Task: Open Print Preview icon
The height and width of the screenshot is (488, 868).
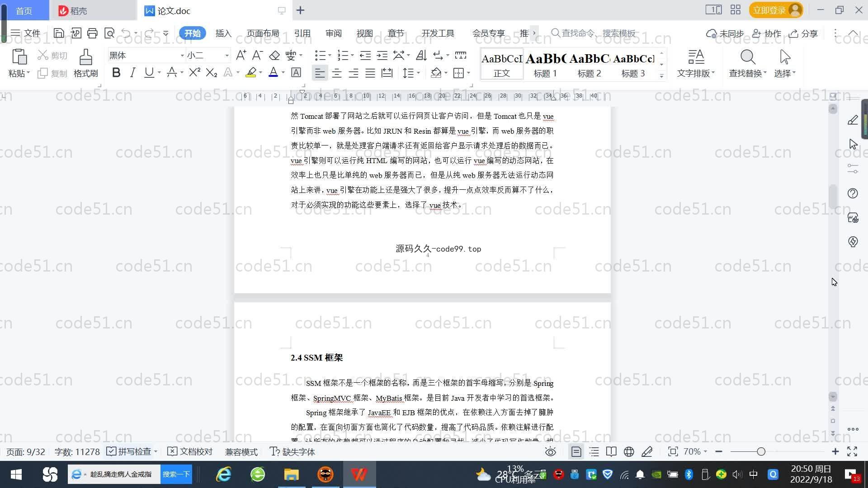Action: click(x=109, y=33)
